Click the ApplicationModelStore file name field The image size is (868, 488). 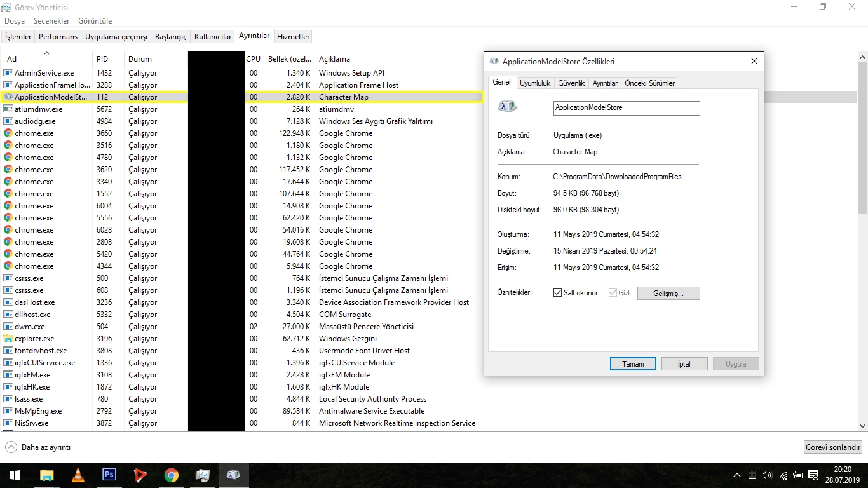627,108
